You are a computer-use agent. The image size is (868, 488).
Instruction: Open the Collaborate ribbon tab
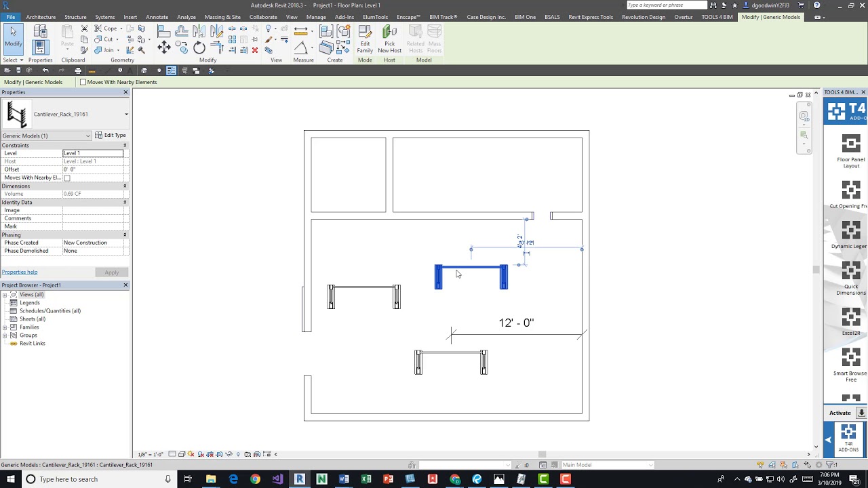point(263,17)
